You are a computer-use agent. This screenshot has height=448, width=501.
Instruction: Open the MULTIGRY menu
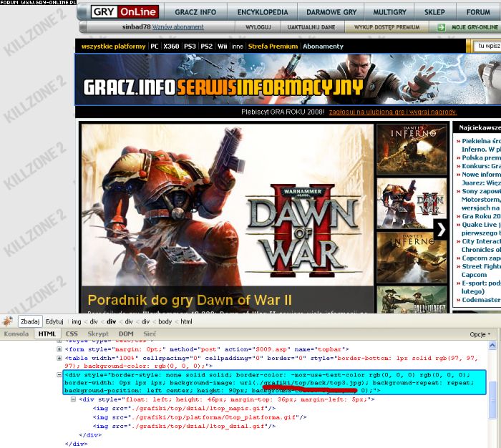[x=389, y=12]
